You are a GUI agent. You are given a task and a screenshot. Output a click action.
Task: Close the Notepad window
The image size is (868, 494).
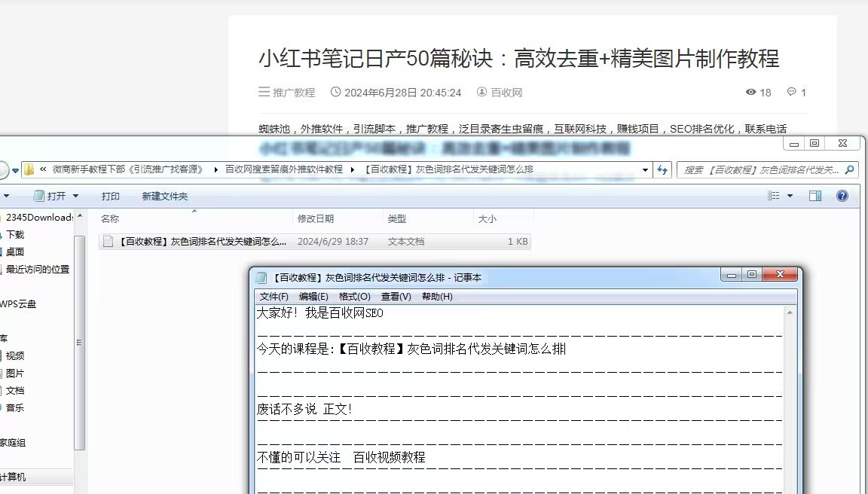(780, 275)
